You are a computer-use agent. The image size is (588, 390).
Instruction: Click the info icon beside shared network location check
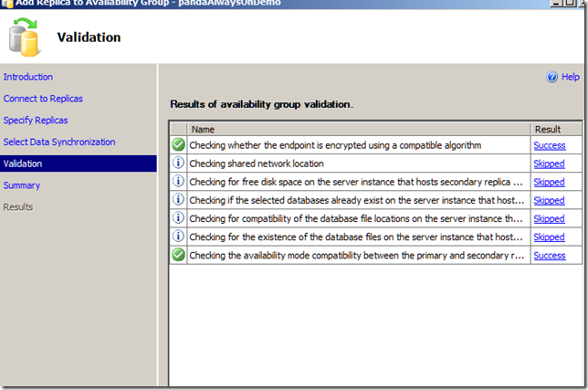point(179,163)
